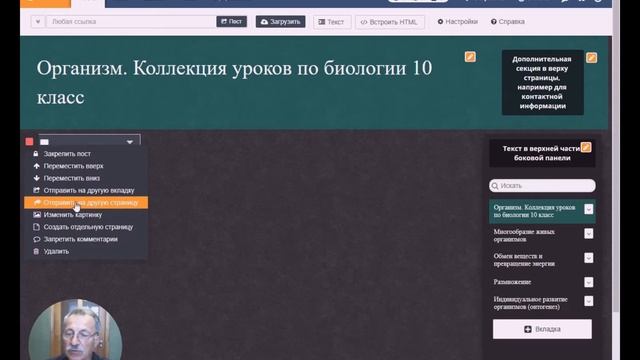This screenshot has height=360, width=640.
Task: Click the red square post marker
Action: click(x=29, y=142)
